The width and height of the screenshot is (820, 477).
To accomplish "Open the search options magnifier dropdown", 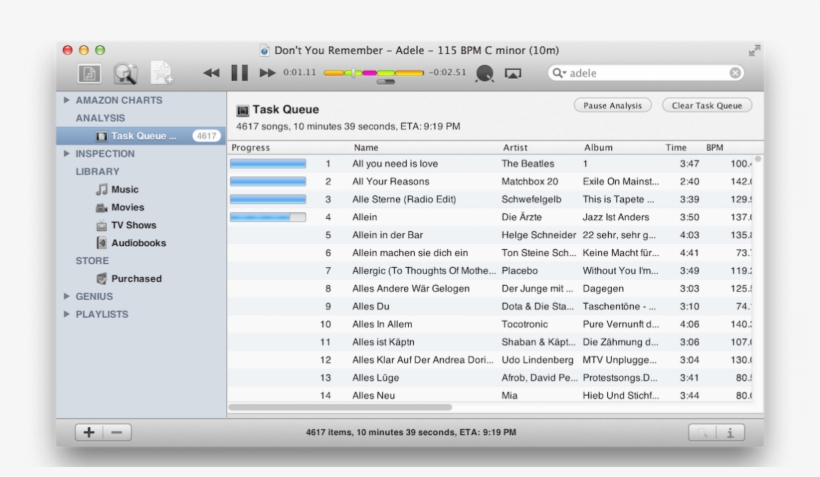I will coord(560,73).
